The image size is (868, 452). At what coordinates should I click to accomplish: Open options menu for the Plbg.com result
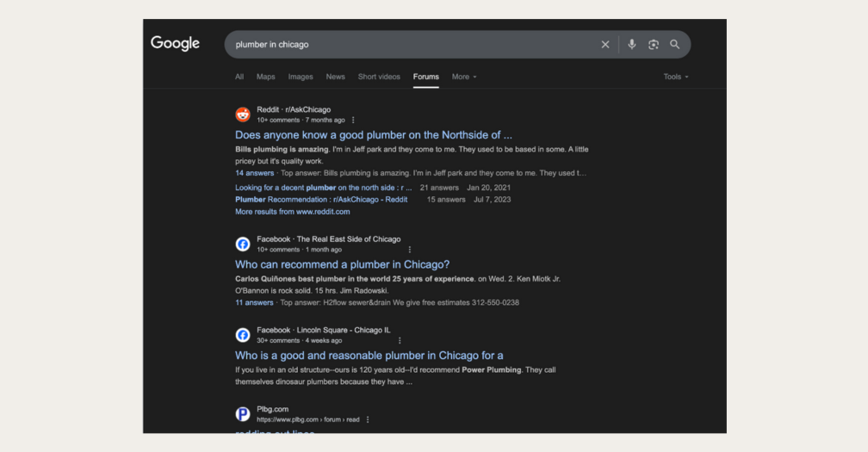pos(368,420)
